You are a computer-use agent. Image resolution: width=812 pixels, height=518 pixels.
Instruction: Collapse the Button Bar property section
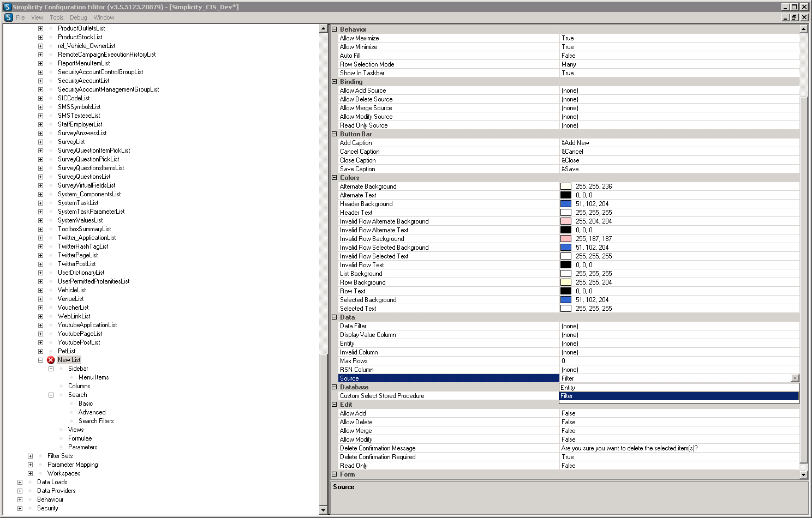(335, 134)
